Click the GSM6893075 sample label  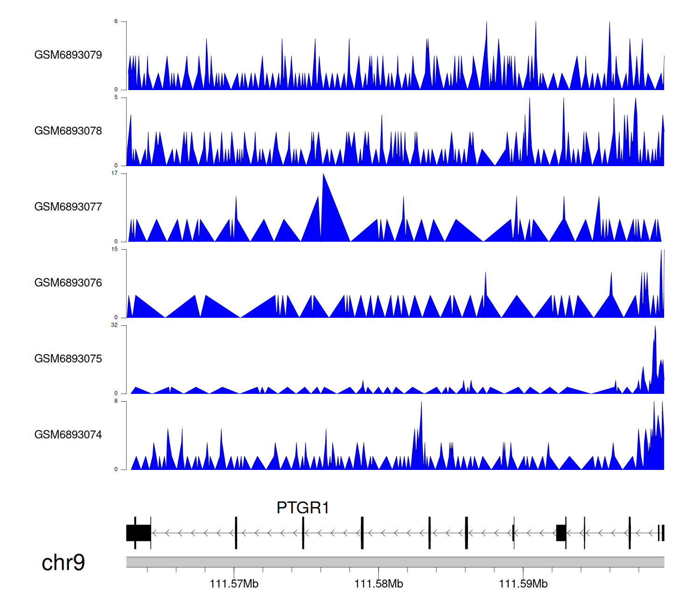click(68, 359)
